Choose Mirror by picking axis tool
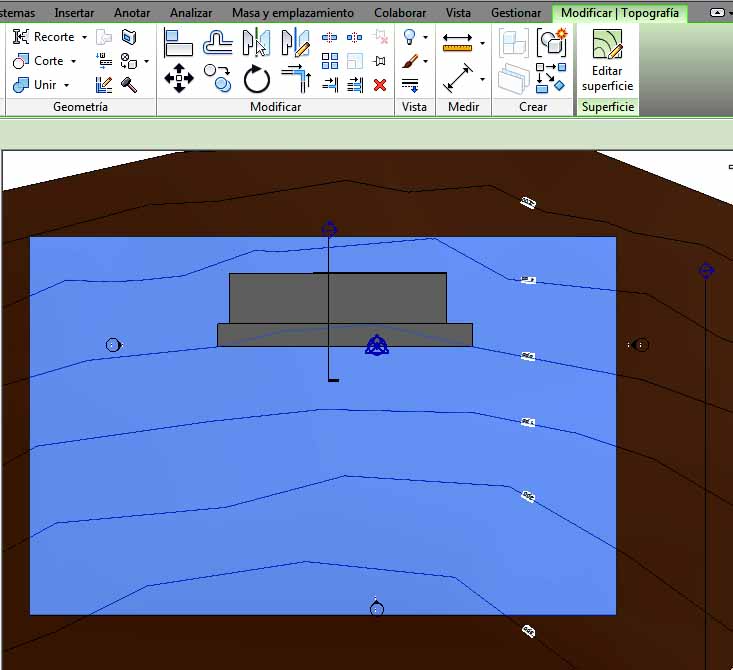 point(257,42)
